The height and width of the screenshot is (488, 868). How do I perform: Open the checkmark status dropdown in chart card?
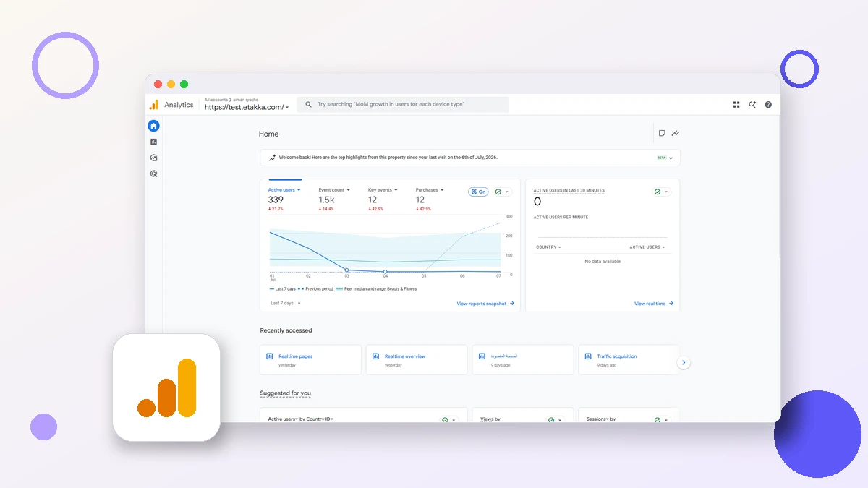502,192
